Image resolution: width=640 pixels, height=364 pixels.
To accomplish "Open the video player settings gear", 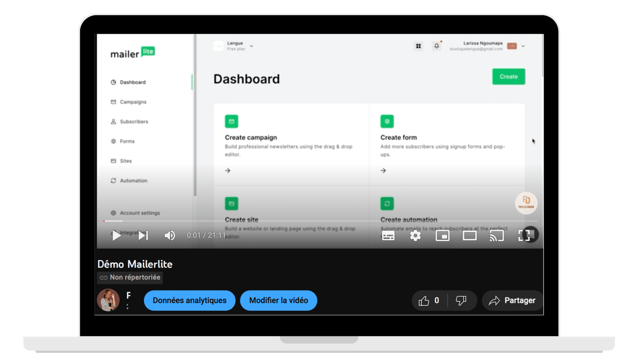I will click(x=415, y=236).
